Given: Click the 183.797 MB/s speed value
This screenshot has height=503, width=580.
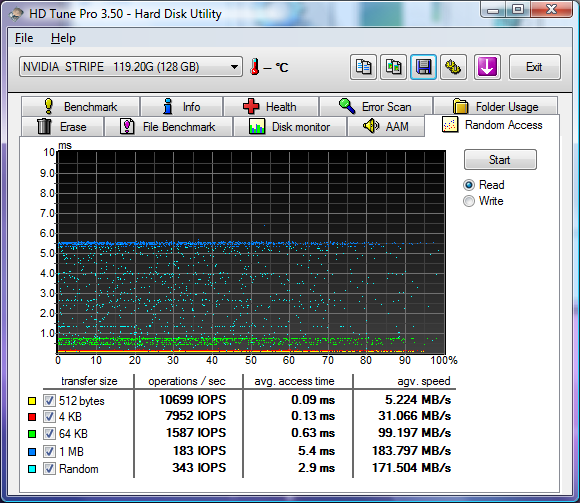Looking at the screenshot, I should point(411,450).
